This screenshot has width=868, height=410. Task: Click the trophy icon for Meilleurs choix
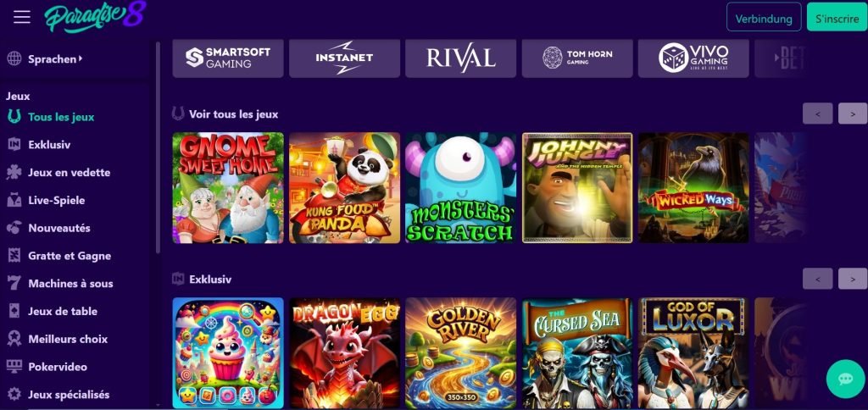point(14,339)
